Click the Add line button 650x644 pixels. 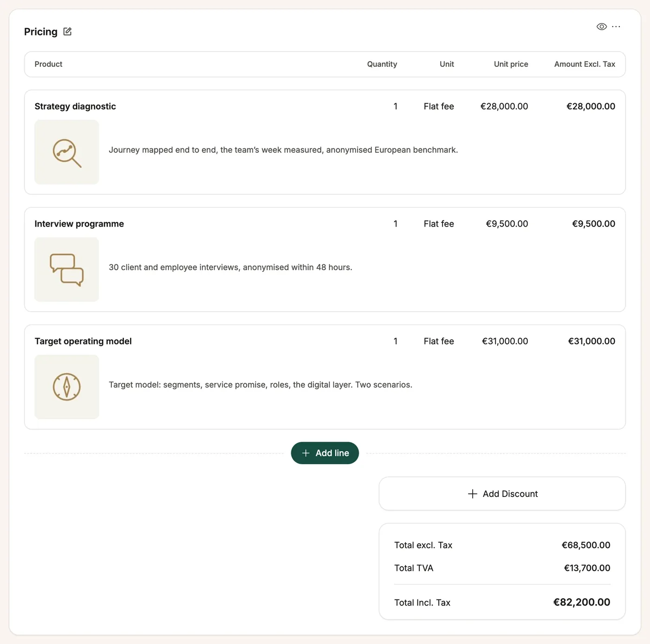pos(325,453)
